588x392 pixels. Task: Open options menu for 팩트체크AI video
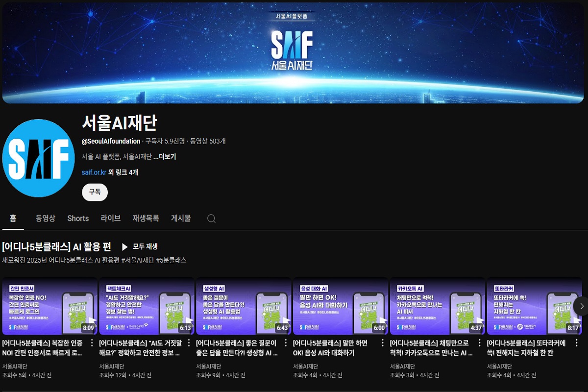[189, 343]
